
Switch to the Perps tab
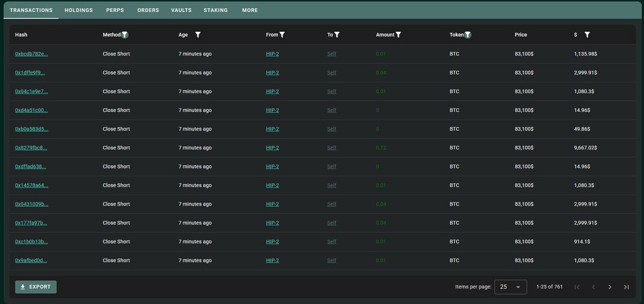(115, 10)
